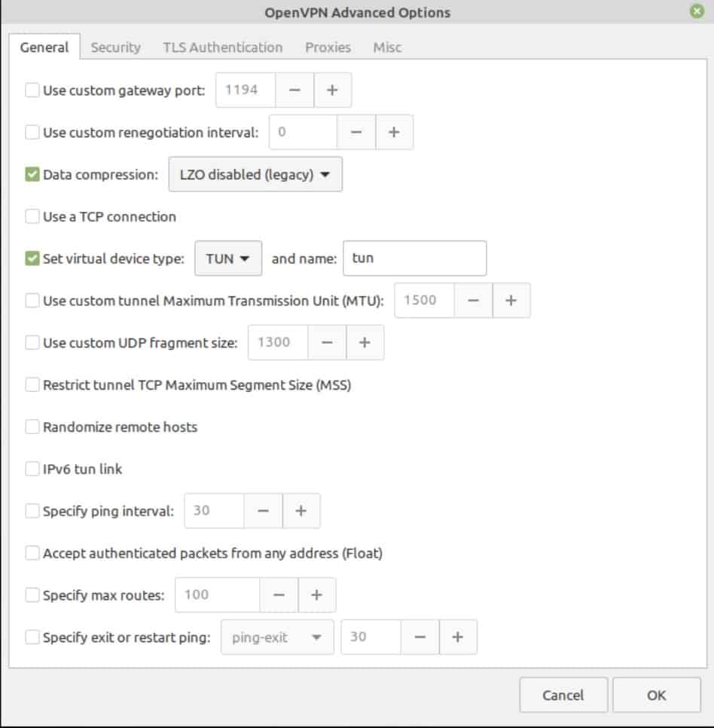The image size is (714, 728).
Task: Click the OK button
Action: tap(657, 695)
